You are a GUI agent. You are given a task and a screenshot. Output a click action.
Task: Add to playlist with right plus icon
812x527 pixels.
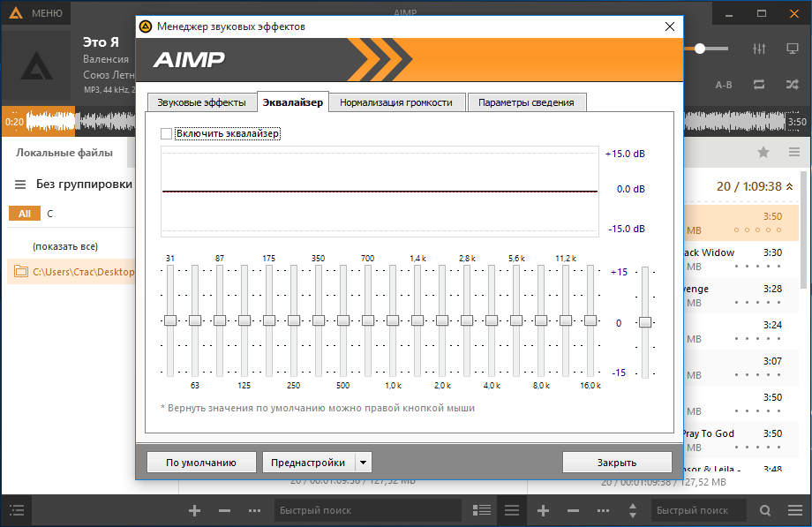tap(543, 511)
